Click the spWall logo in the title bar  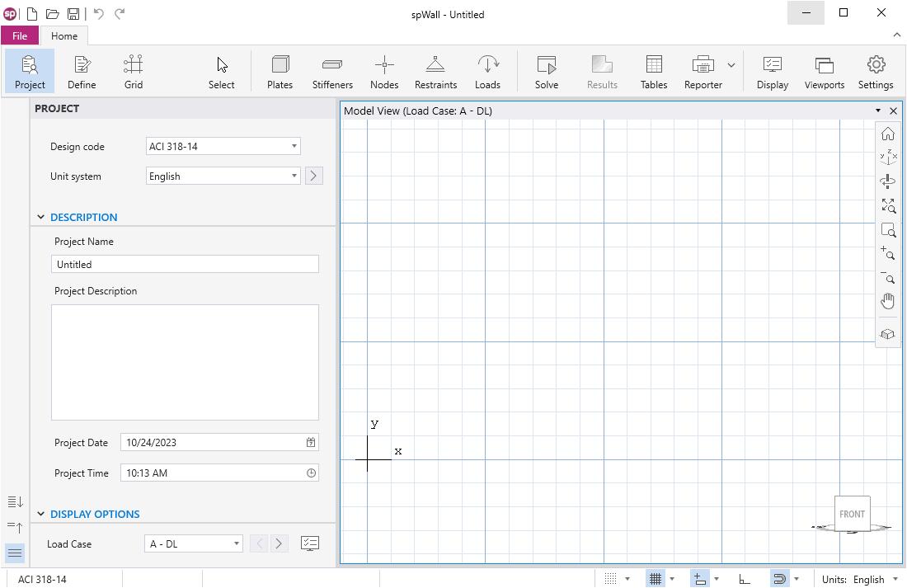[10, 13]
